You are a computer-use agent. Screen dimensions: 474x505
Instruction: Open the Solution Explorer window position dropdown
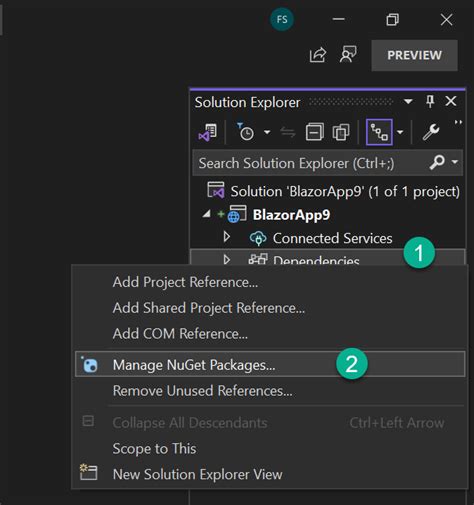coord(408,101)
